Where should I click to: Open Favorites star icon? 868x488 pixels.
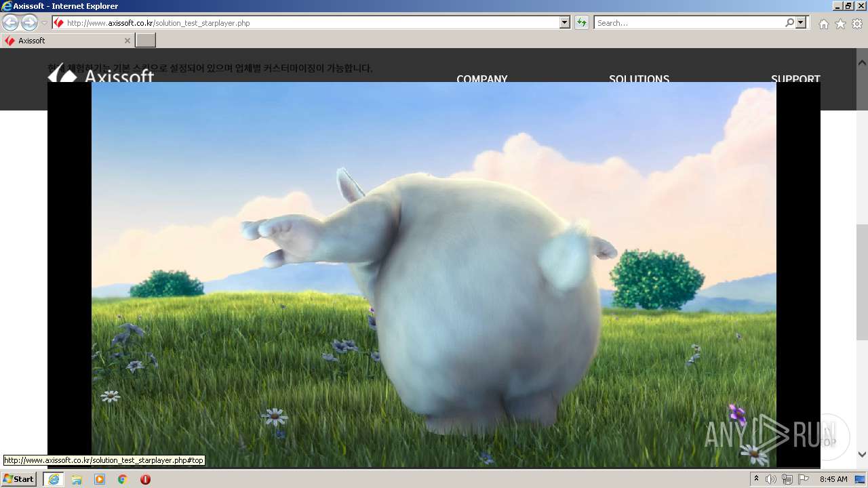coord(840,24)
